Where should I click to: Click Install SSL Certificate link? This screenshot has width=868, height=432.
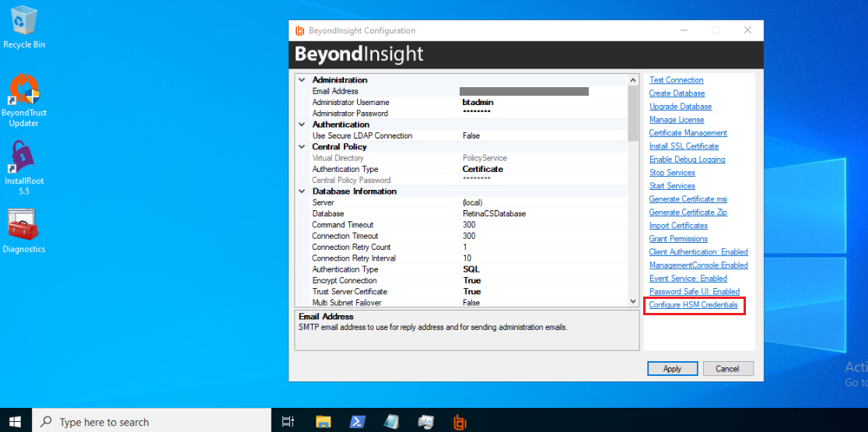(x=684, y=146)
